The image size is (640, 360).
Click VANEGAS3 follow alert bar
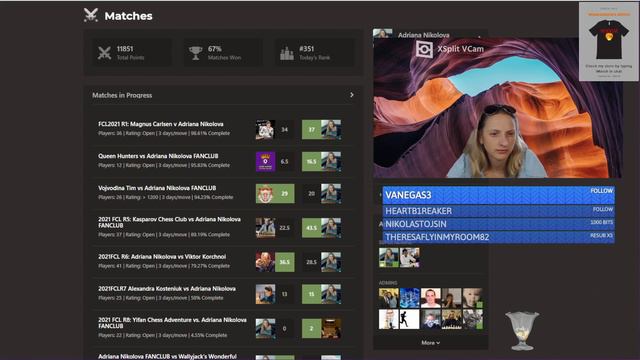pyautogui.click(x=498, y=195)
